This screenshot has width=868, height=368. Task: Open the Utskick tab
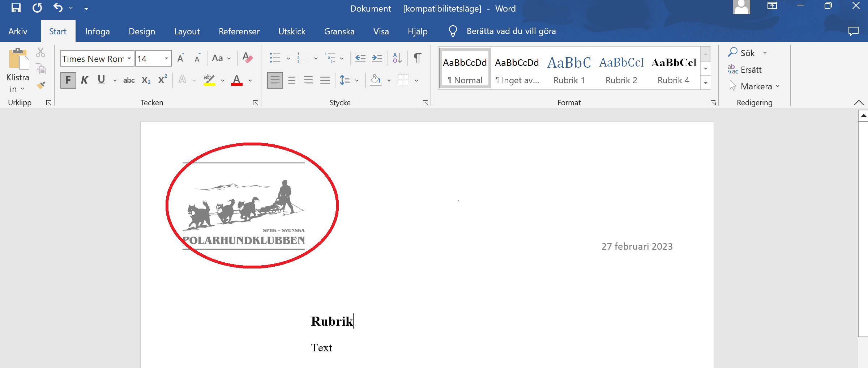click(292, 31)
